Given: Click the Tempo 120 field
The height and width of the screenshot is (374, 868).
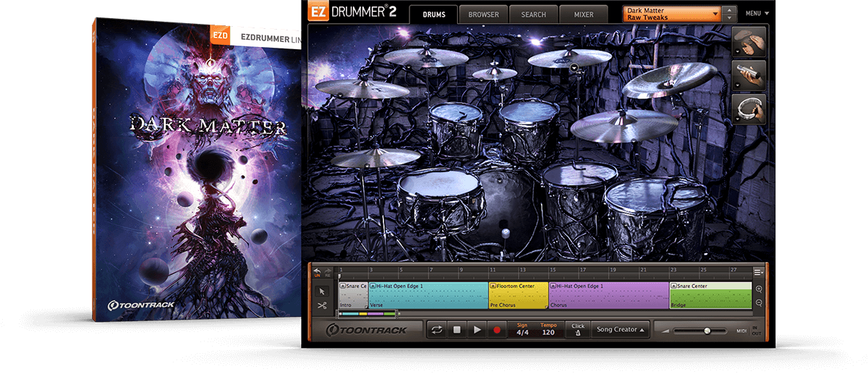Looking at the screenshot, I should click(548, 329).
